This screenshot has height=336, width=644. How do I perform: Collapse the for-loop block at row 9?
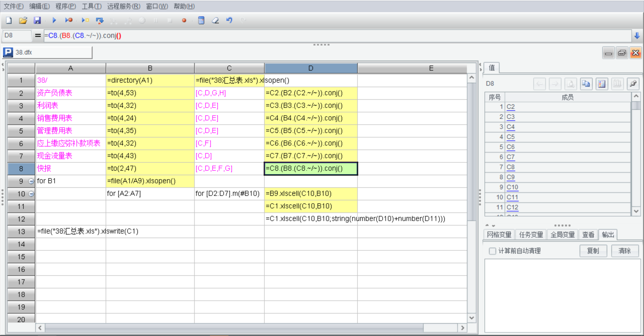coord(31,181)
